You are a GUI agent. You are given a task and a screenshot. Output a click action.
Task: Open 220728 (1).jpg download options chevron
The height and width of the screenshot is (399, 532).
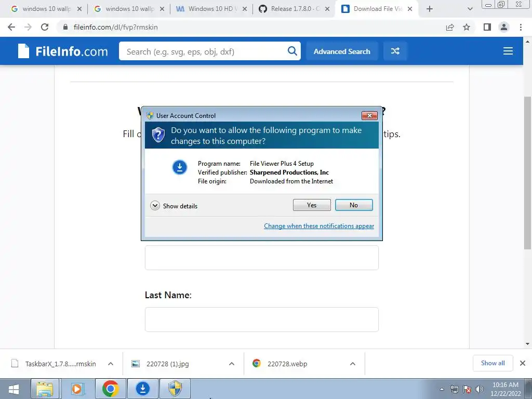coord(232,364)
